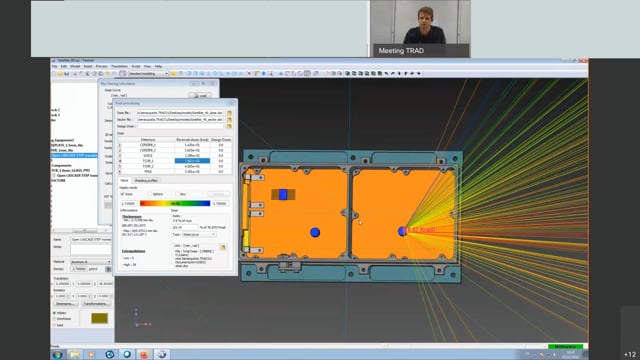Image resolution: width=640 pixels, height=360 pixels.
Task: Click the save disk icon in the toolbar
Action: [66, 73]
